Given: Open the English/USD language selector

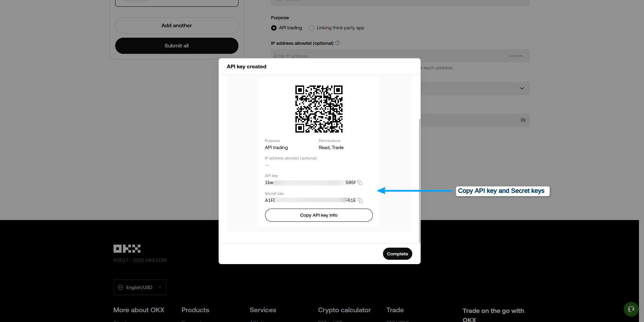Looking at the screenshot, I should tap(140, 287).
